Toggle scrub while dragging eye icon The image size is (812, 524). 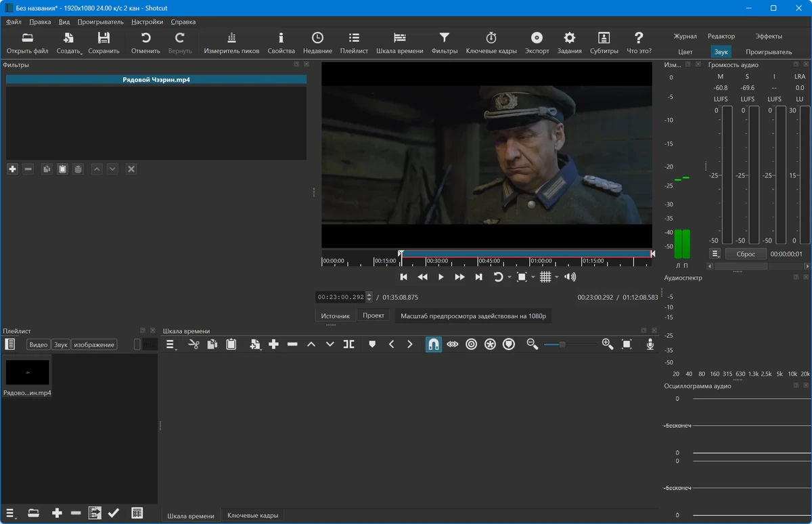pyautogui.click(x=452, y=345)
